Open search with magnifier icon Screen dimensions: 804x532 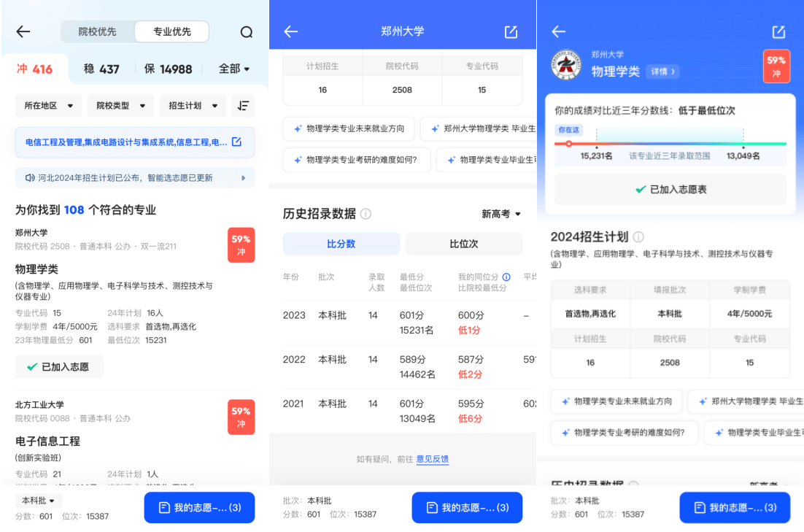pos(246,32)
